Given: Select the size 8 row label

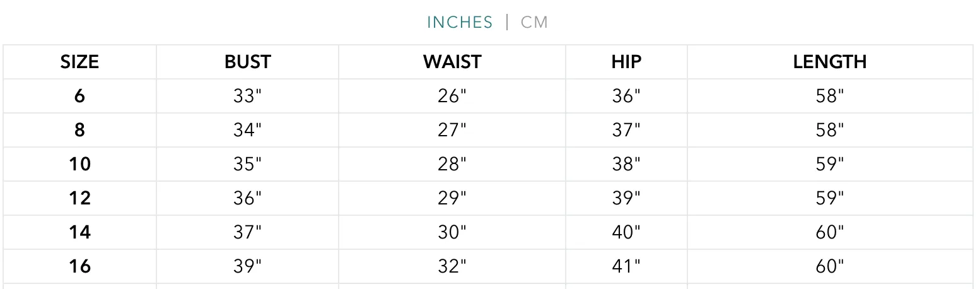Looking at the screenshot, I should click(x=79, y=130).
